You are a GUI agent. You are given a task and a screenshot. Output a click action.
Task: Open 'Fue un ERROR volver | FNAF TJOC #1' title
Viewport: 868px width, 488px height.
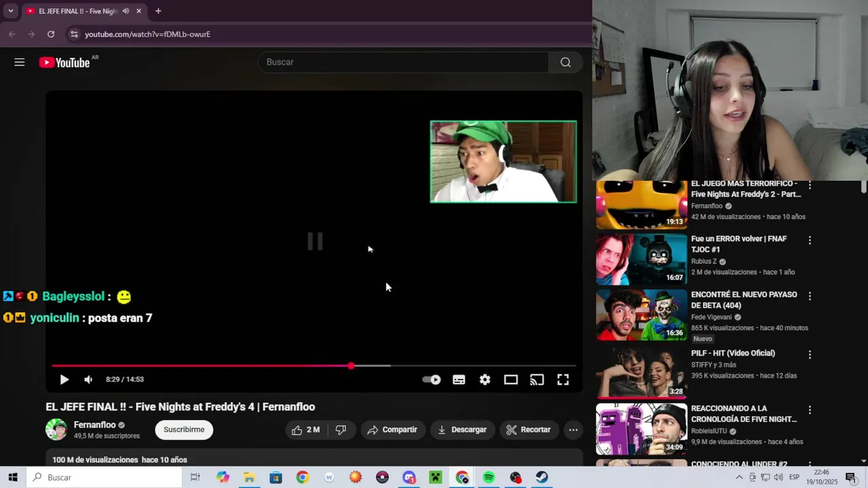pyautogui.click(x=738, y=244)
